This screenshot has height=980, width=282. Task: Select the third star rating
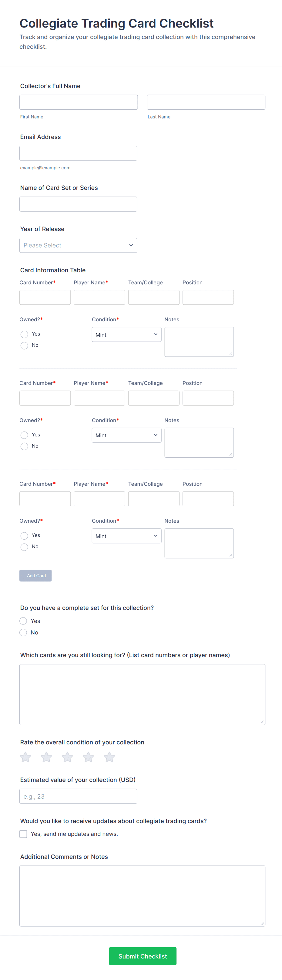click(67, 757)
